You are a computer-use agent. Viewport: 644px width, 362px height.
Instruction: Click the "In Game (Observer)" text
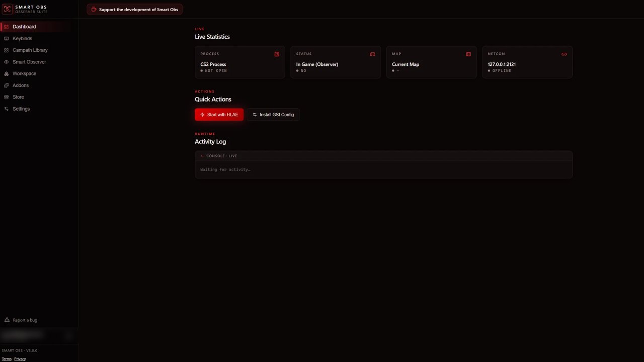(x=317, y=64)
